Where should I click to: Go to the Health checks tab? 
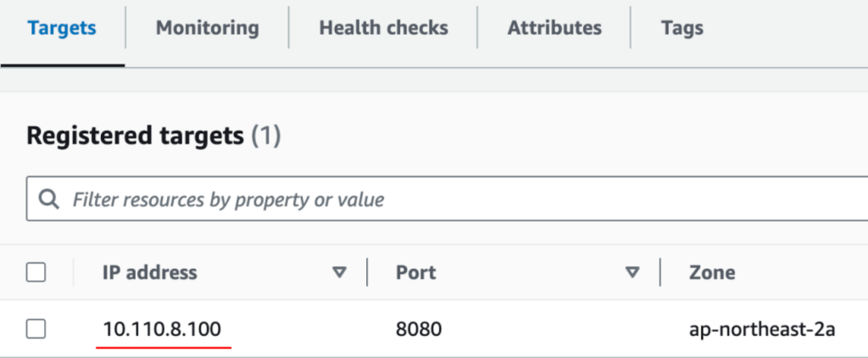pos(382,28)
